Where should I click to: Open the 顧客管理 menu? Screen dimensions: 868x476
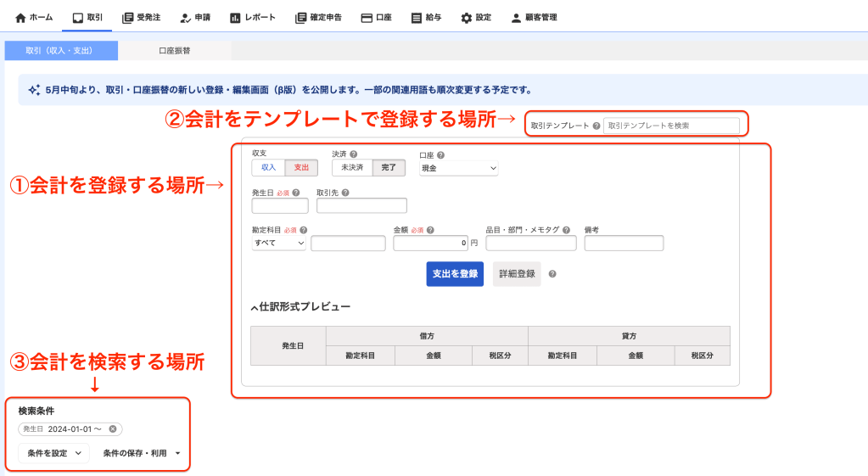pyautogui.click(x=534, y=18)
